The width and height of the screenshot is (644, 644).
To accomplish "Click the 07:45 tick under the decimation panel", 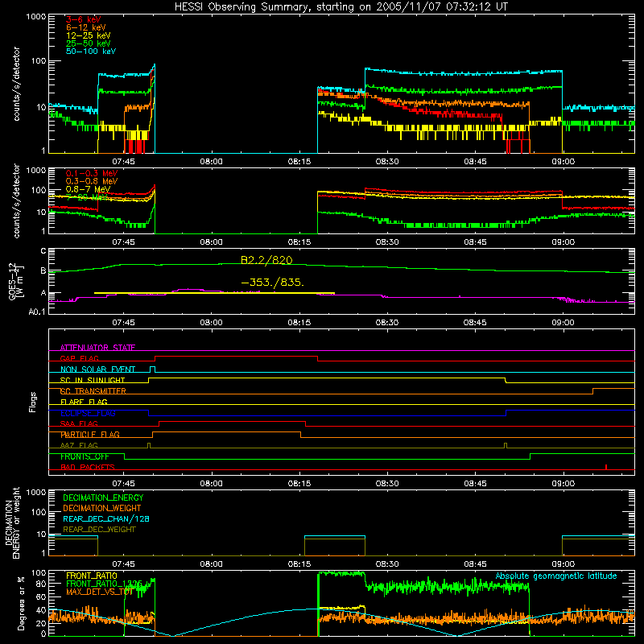I will point(123,564).
